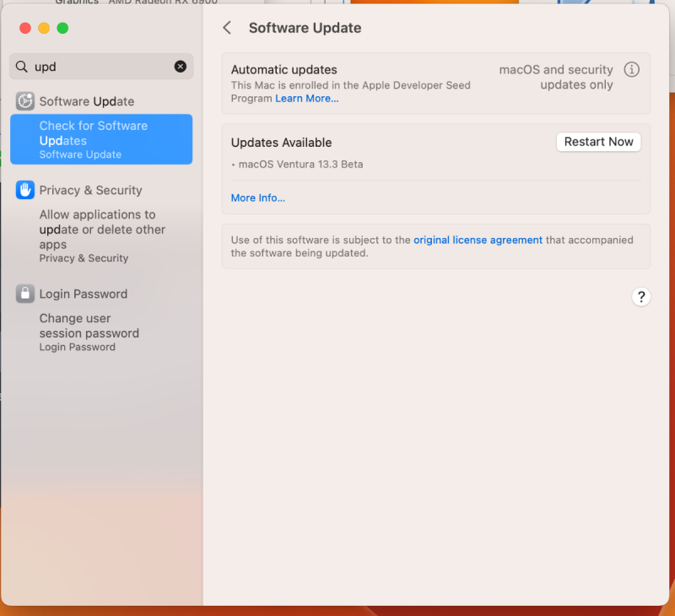
Task: Click the Login Password lock icon
Action: click(x=25, y=294)
